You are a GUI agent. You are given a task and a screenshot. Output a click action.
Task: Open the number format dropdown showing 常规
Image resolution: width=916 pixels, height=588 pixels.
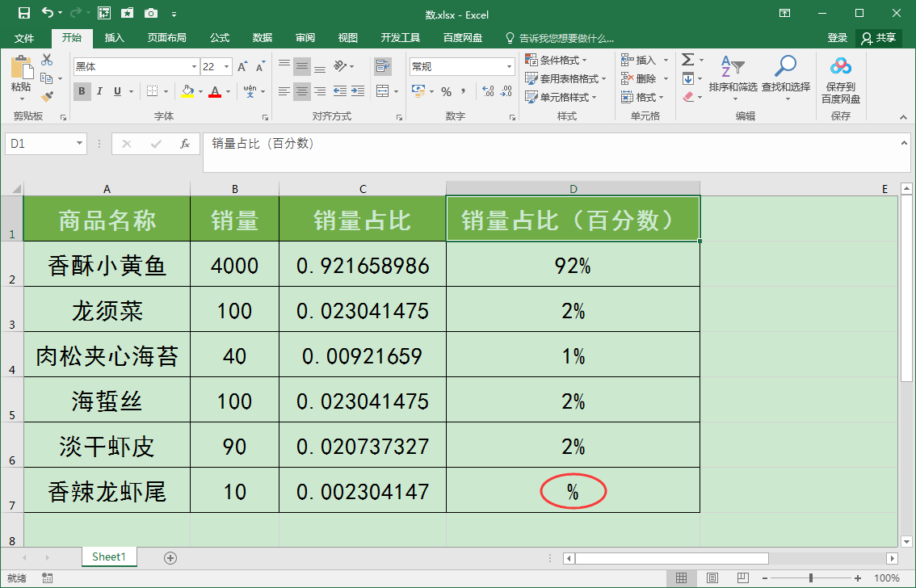click(x=509, y=66)
